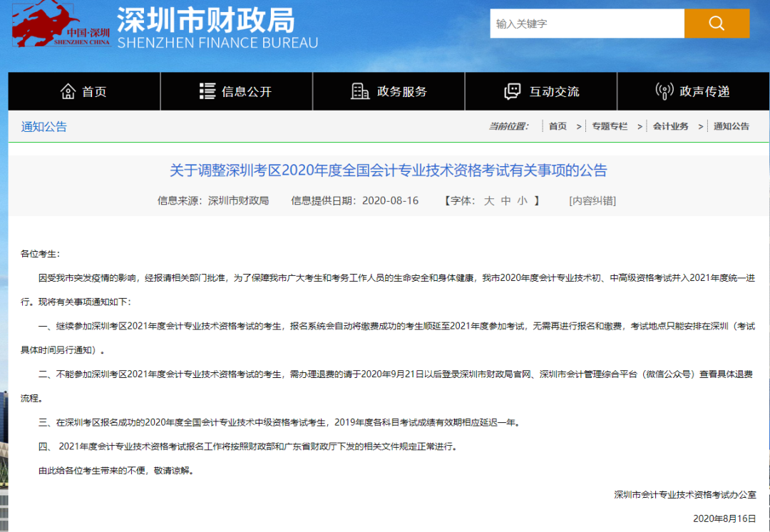The height and width of the screenshot is (532, 770).
Task: Navigate to 会计业务 in the breadcrumb
Action: coord(670,126)
